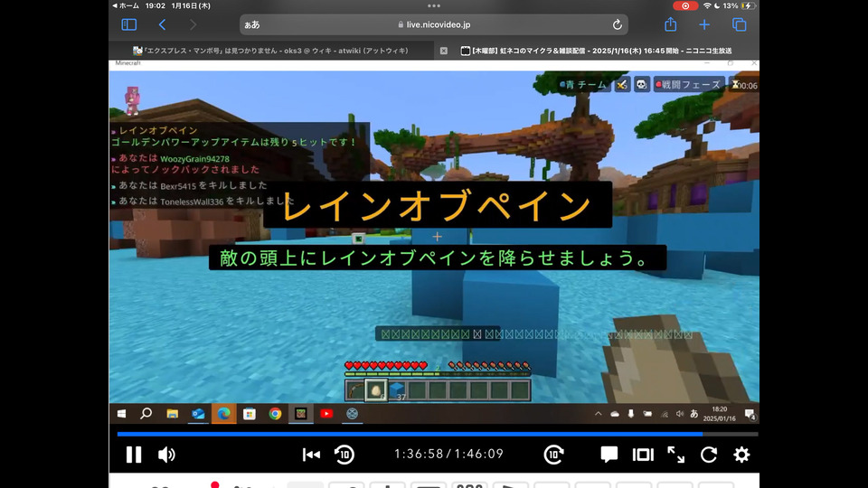Go forward in Safari history
868x488 pixels.
(x=193, y=24)
